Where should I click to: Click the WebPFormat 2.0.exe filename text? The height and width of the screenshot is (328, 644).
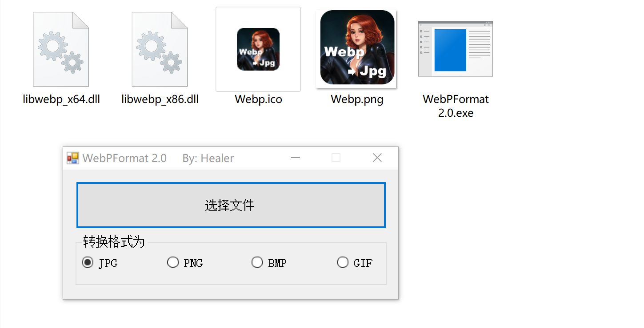456,106
